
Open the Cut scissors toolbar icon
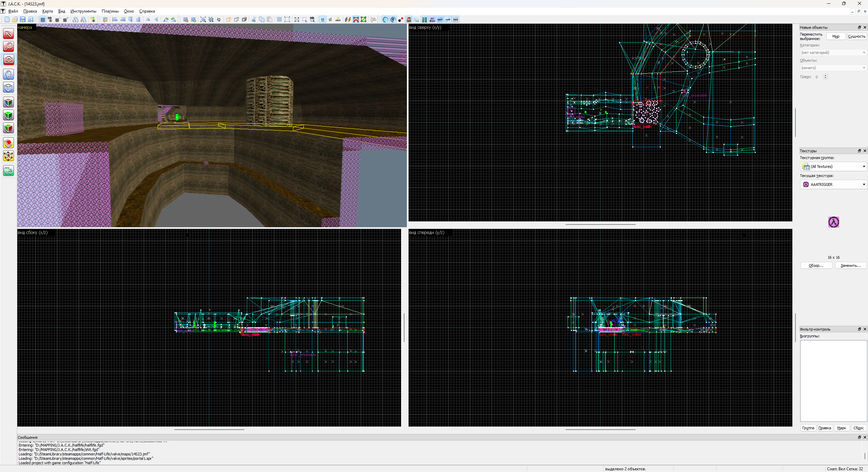[254, 20]
